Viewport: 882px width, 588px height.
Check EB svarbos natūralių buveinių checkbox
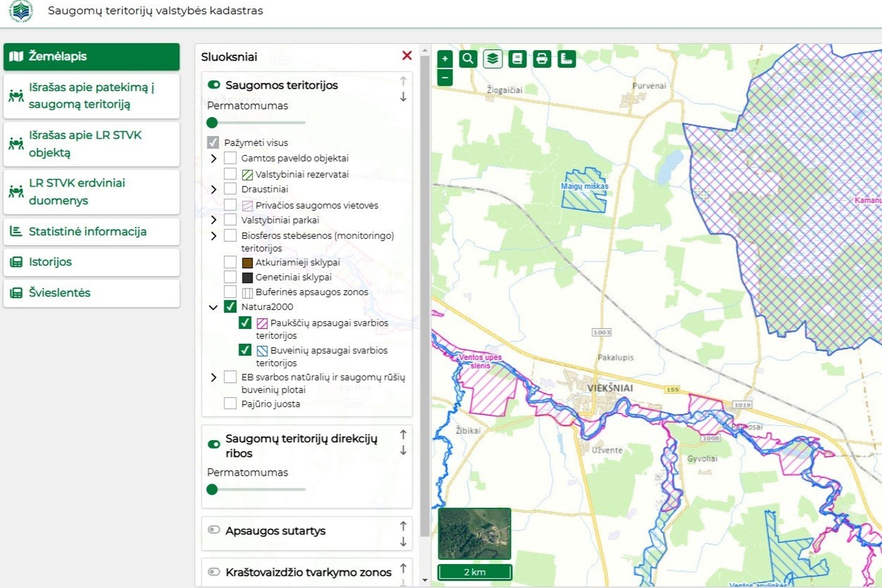coord(230,377)
